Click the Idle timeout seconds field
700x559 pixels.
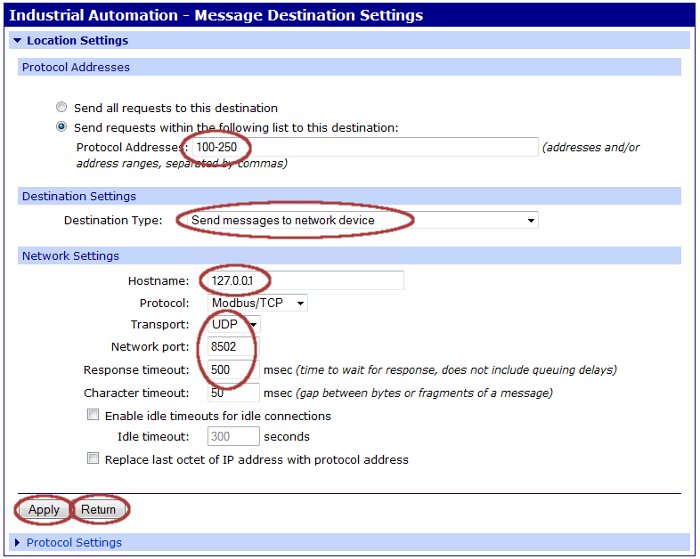point(233,436)
